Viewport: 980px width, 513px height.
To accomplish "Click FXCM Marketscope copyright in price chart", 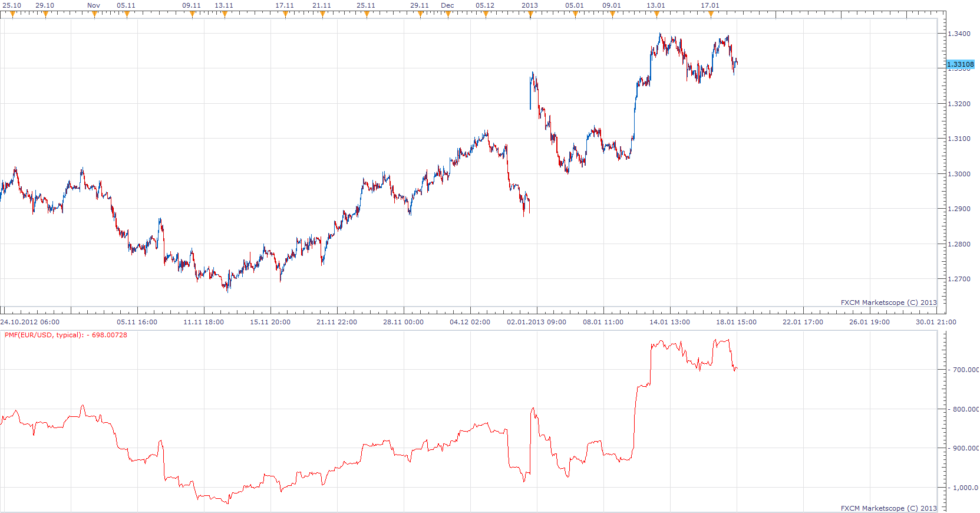I will click(888, 302).
